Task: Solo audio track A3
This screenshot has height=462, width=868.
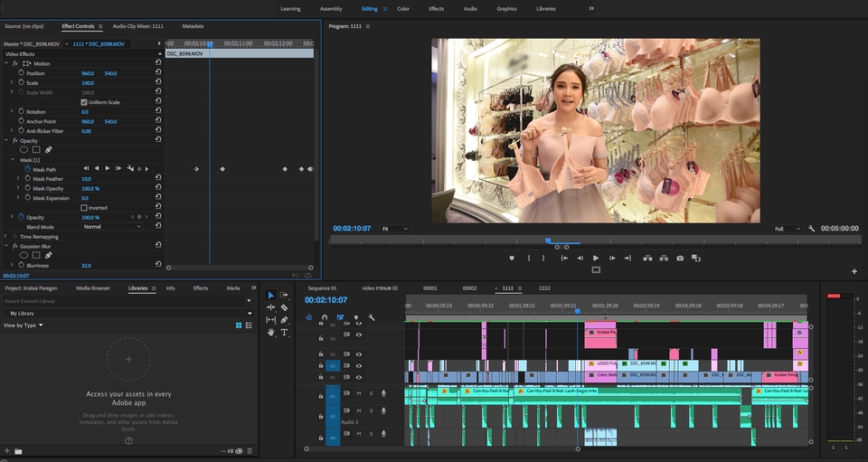Action: (371, 410)
